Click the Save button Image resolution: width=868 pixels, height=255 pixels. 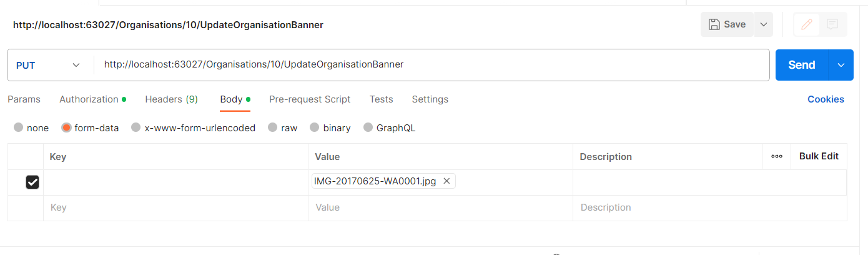coord(727,24)
